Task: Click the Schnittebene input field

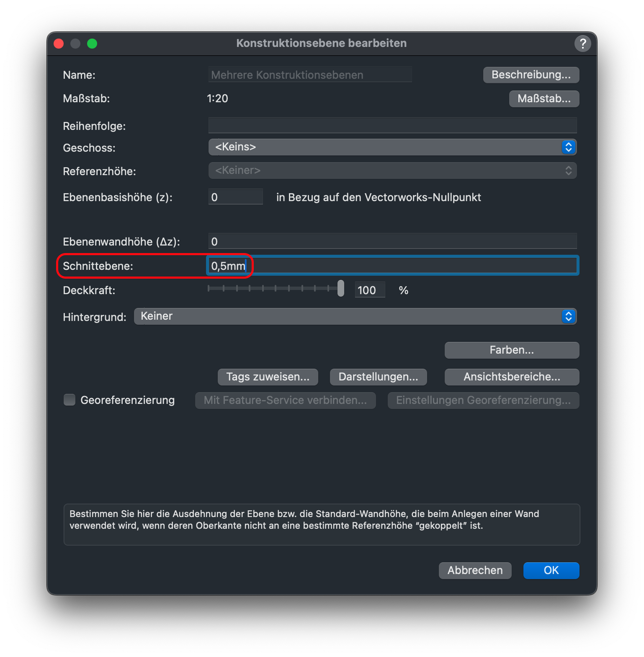Action: [392, 266]
